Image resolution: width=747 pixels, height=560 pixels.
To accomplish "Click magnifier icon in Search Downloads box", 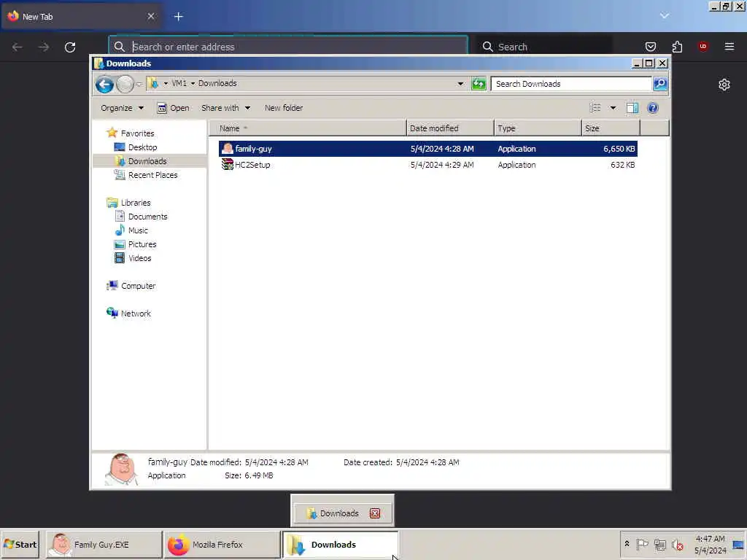I will click(x=659, y=84).
